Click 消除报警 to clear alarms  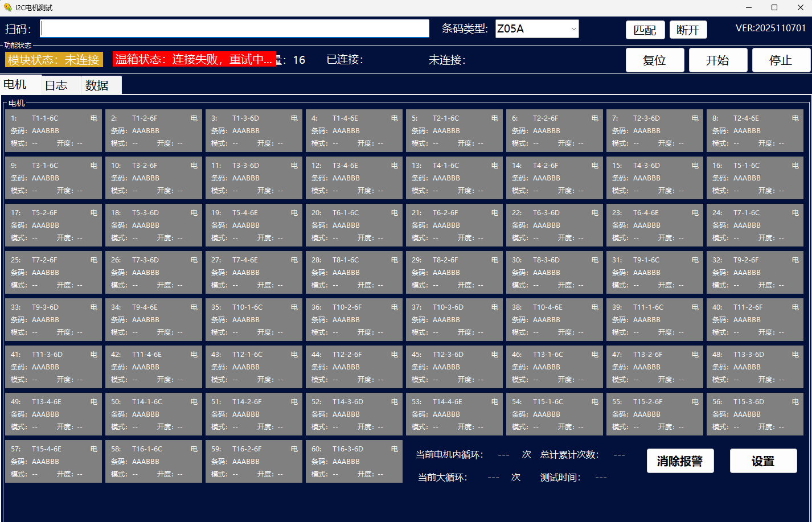click(x=680, y=461)
